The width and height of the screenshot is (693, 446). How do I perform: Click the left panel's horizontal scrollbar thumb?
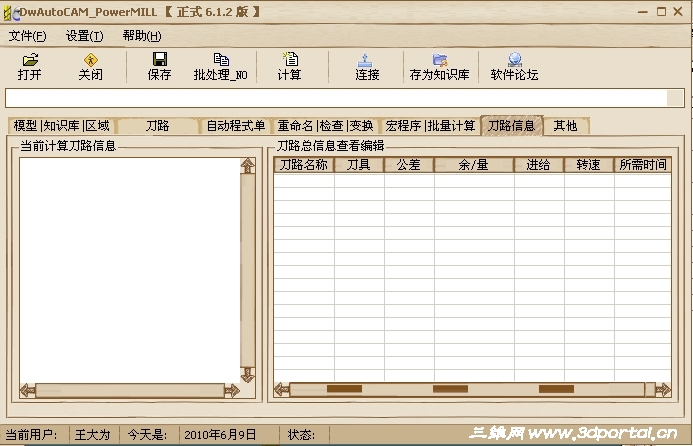click(x=130, y=391)
